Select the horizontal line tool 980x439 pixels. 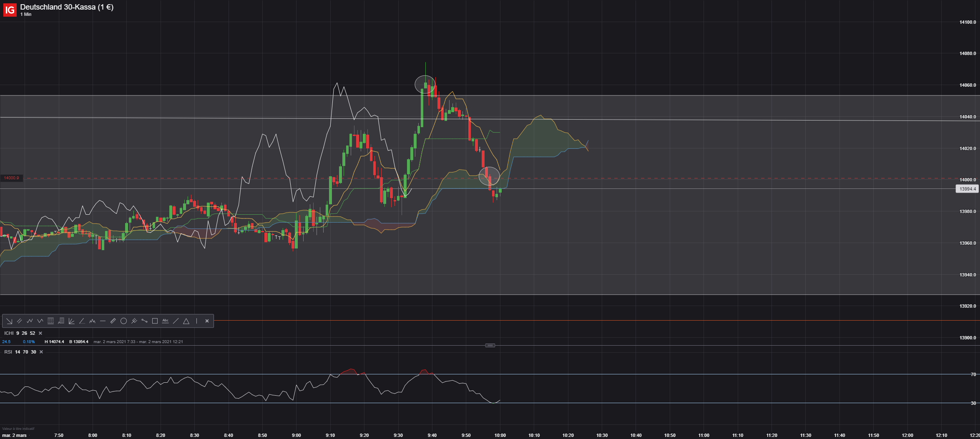(x=103, y=321)
